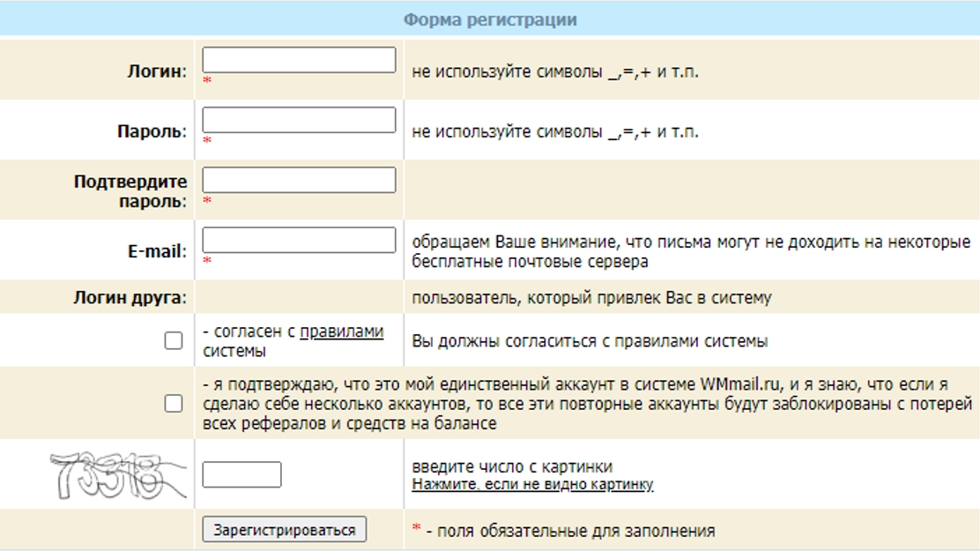Click 'пользователь, который привлек Вас в систему' text

[x=591, y=298]
